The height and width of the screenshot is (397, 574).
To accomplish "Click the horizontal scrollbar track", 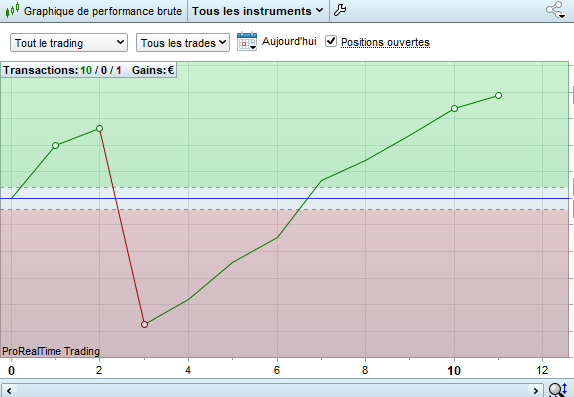I will click(272, 391).
